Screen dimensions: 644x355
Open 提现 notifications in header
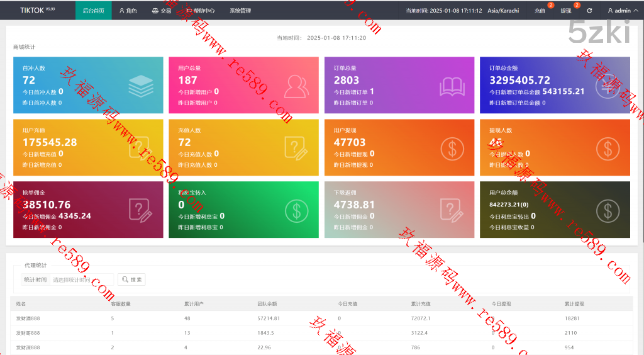[566, 11]
